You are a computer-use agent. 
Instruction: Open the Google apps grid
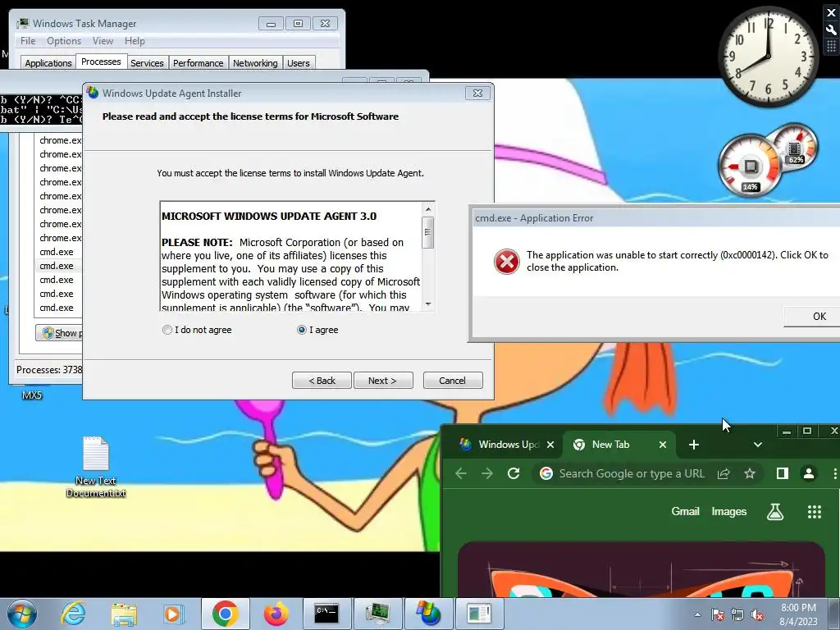tap(815, 512)
